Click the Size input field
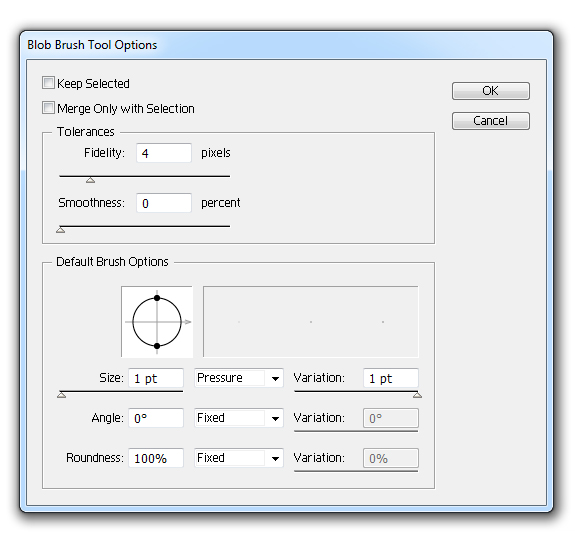Image resolution: width=575 pixels, height=538 pixels. pos(156,378)
